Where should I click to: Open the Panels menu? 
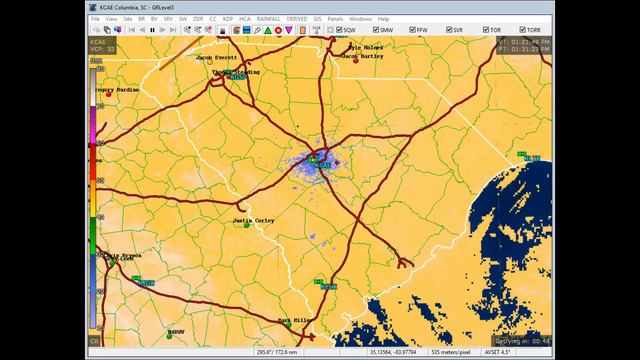[x=335, y=19]
